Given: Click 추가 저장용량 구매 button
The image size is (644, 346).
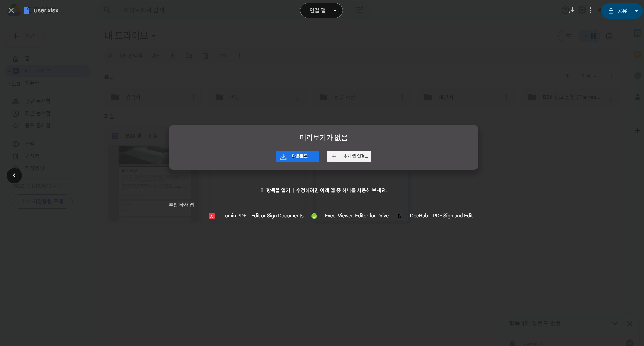Looking at the screenshot, I should coord(42,202).
